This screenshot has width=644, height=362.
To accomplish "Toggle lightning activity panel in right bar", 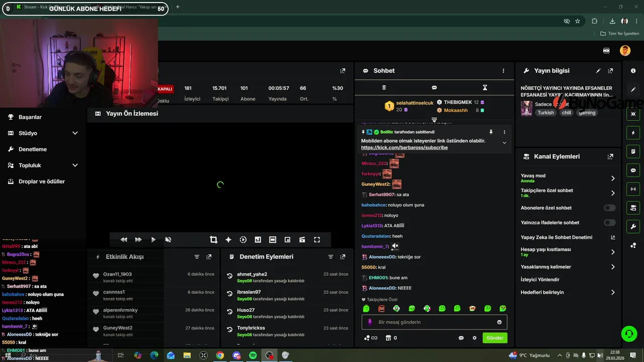I will [633, 133].
